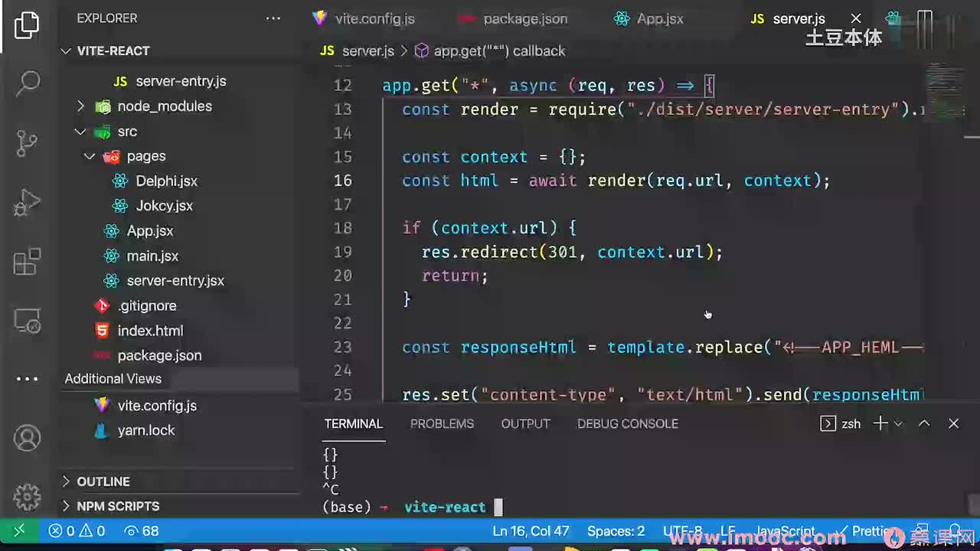Click line number 12 in the gutter

pos(343,86)
